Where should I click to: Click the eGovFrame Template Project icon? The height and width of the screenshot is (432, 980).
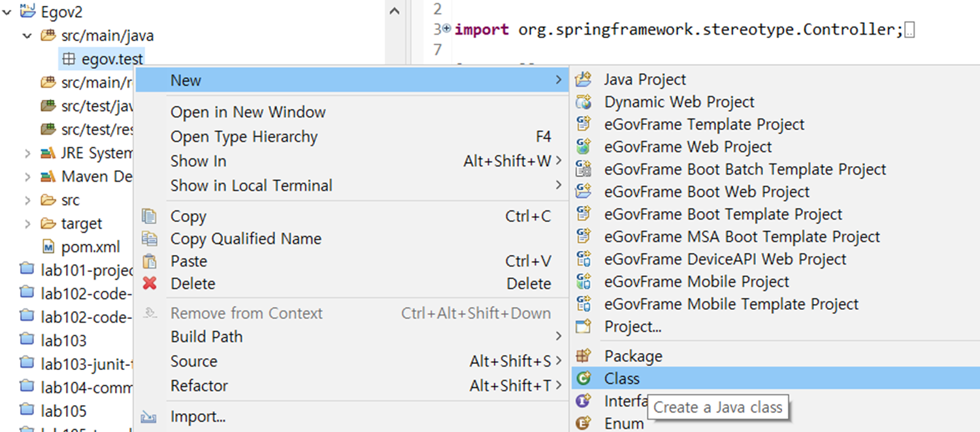(x=583, y=124)
